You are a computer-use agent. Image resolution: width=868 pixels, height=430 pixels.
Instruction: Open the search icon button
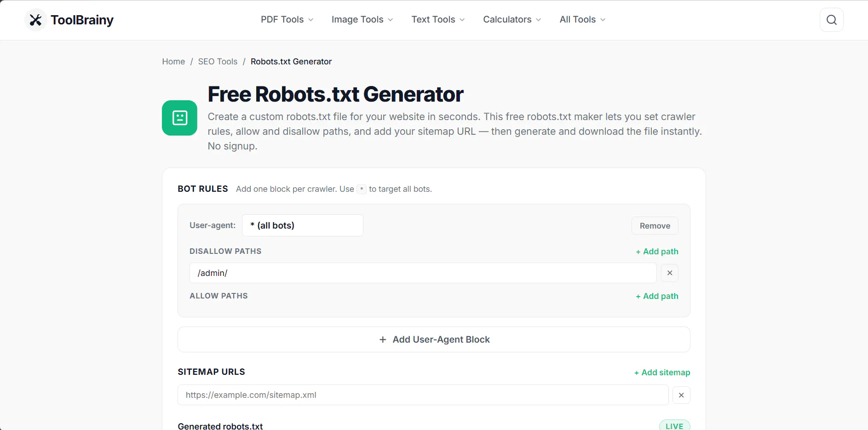pos(831,20)
